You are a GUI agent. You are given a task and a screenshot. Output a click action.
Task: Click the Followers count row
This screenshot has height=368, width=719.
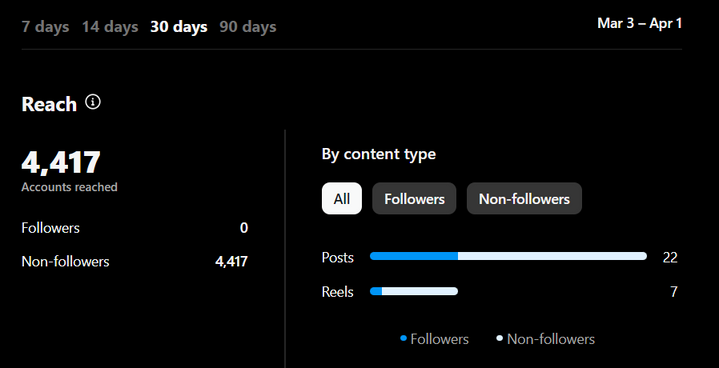135,228
